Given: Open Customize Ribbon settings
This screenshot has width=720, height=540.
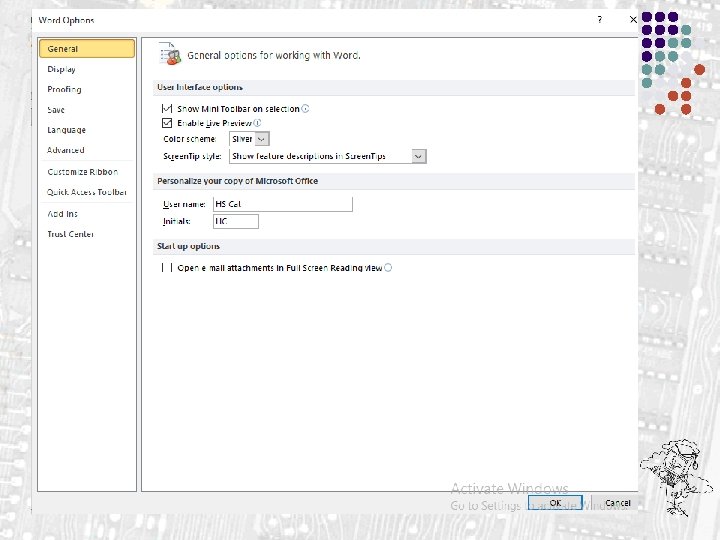Looking at the screenshot, I should pos(83,172).
